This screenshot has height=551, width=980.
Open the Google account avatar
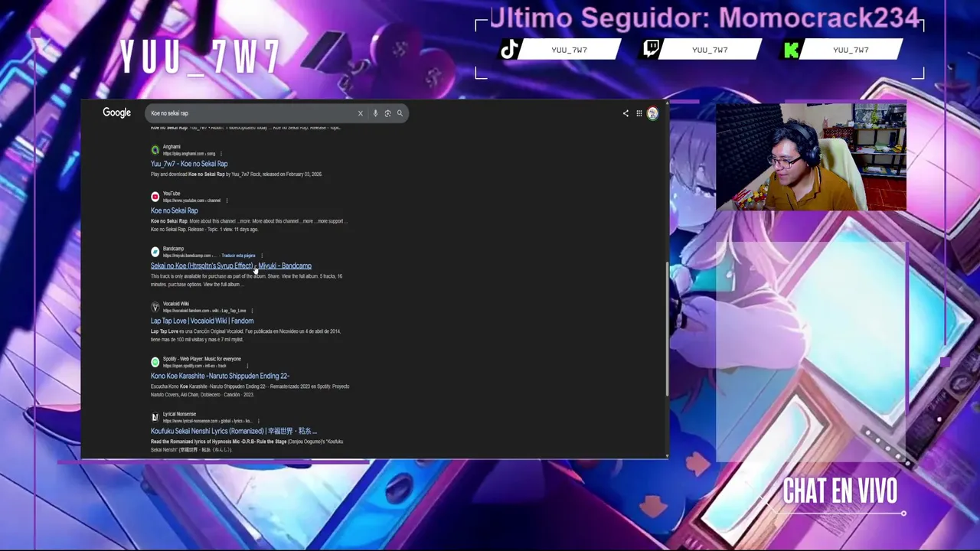(652, 113)
